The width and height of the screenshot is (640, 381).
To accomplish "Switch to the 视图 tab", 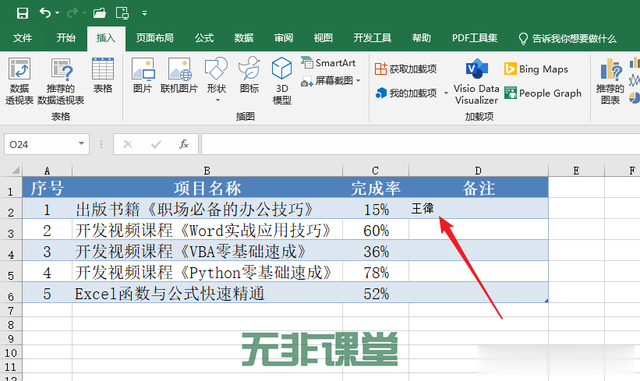I will point(323,38).
